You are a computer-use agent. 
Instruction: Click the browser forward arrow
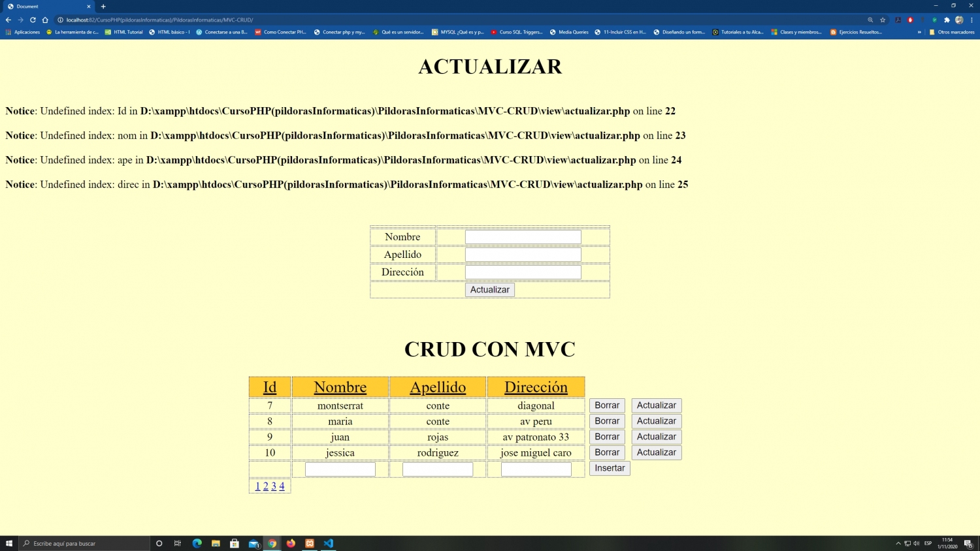point(20,20)
